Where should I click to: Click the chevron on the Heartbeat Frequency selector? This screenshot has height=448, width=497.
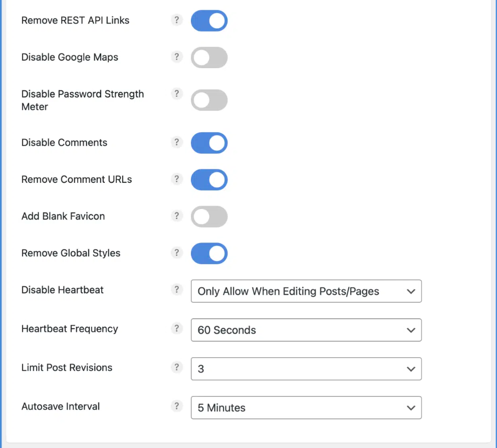pos(411,330)
